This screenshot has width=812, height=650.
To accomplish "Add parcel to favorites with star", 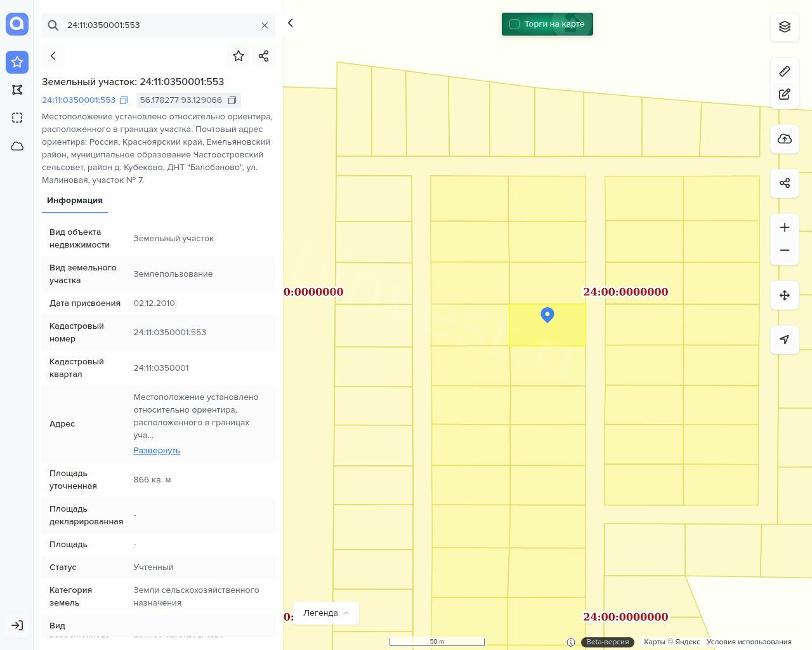I will click(239, 56).
